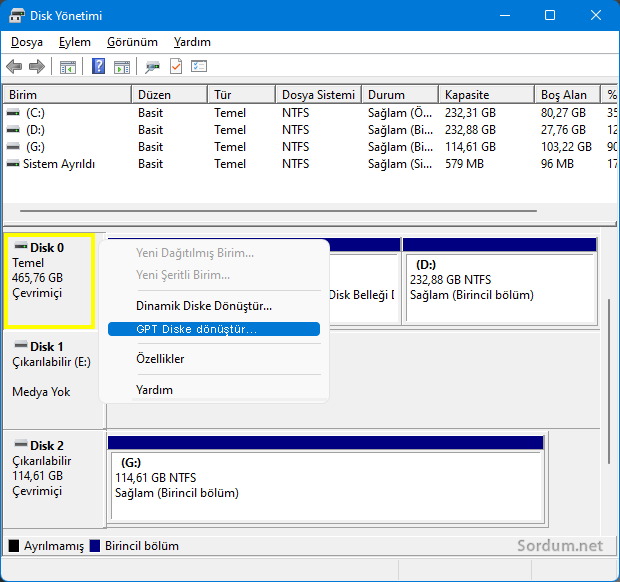Click Show/Hide Action Pane toolbar icon
The width and height of the screenshot is (620, 582).
[122, 67]
